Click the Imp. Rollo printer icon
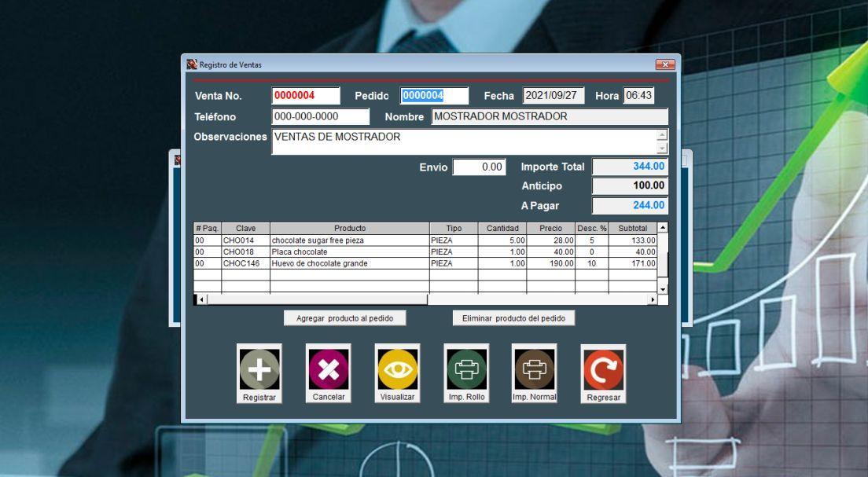Viewport: 868px width, 477px height. pos(466,369)
